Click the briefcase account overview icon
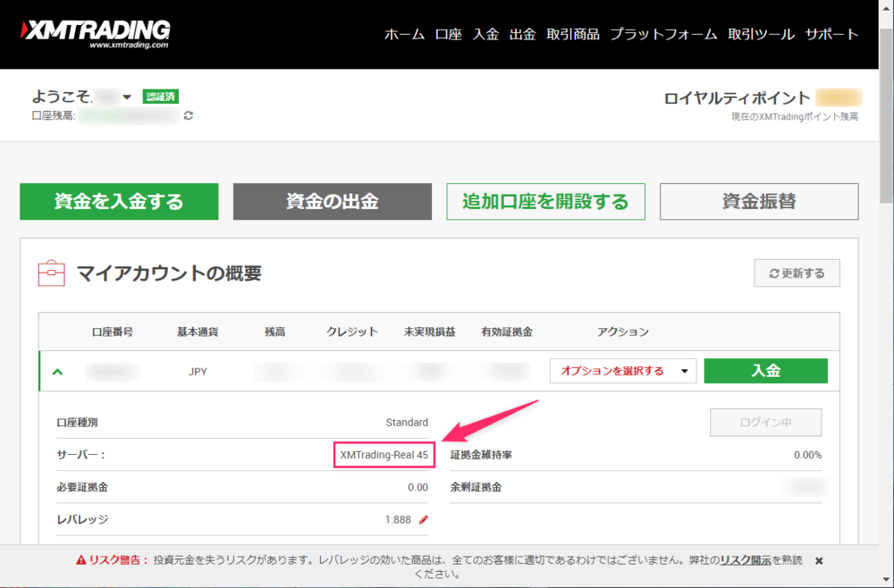This screenshot has width=894, height=588. [51, 273]
